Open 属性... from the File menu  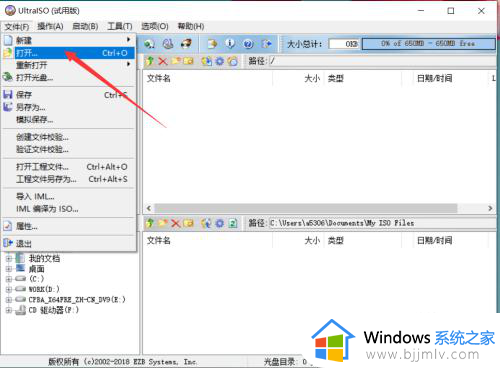(69, 226)
